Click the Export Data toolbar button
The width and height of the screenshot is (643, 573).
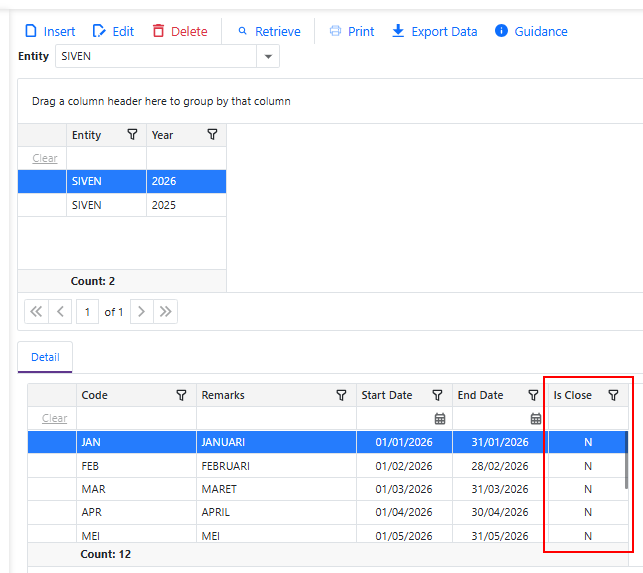[x=435, y=31]
